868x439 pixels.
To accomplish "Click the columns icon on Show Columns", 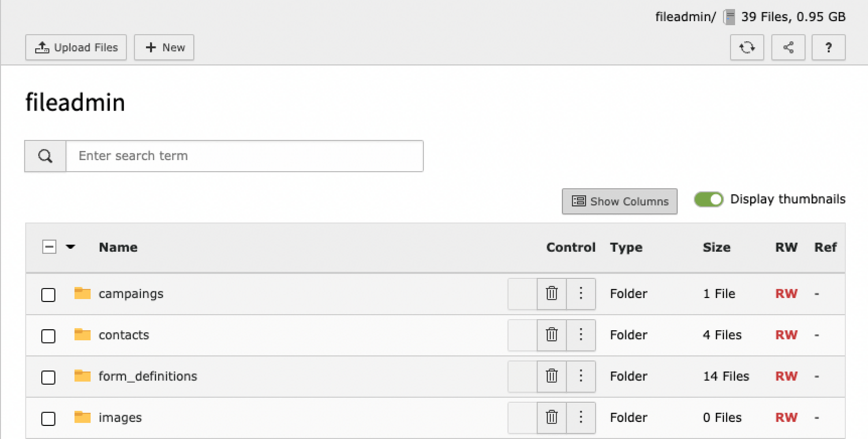I will pos(579,201).
